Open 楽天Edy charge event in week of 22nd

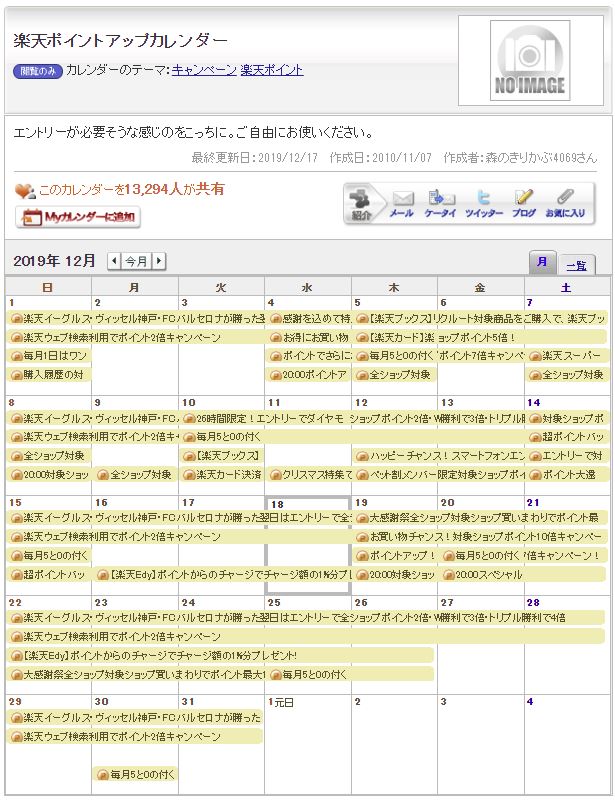coord(150,655)
